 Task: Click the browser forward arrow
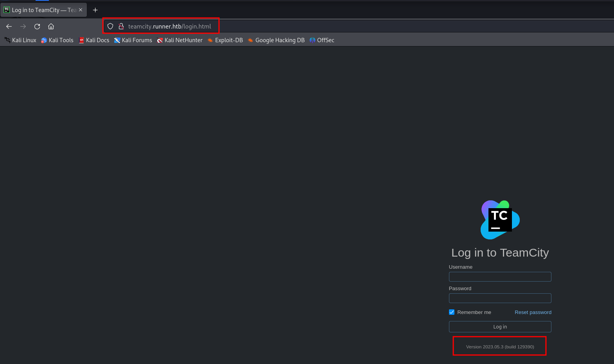click(x=23, y=27)
